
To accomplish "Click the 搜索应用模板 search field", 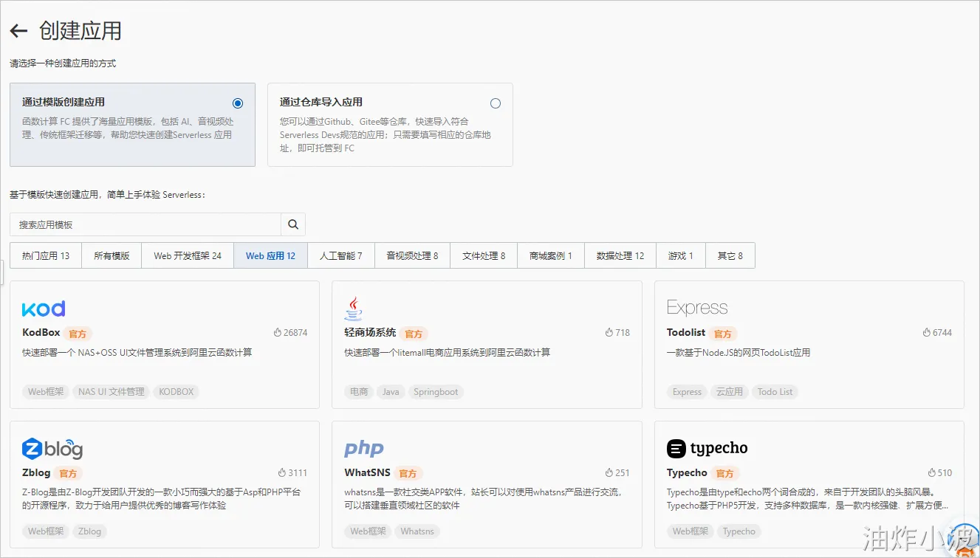I will click(145, 224).
